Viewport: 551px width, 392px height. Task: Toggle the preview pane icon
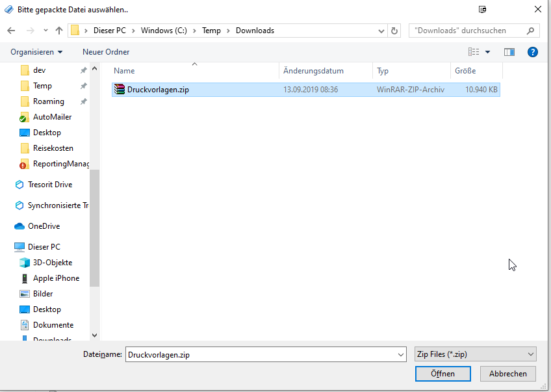pyautogui.click(x=509, y=52)
